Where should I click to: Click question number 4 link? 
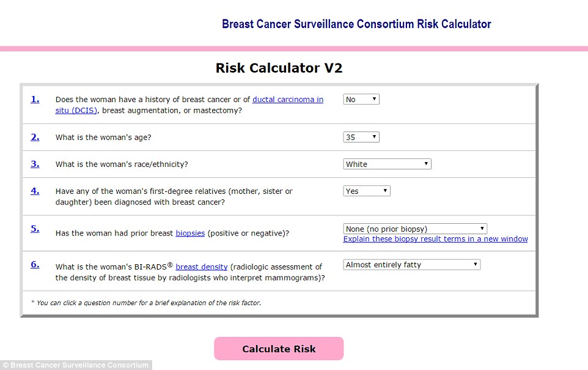tap(35, 191)
